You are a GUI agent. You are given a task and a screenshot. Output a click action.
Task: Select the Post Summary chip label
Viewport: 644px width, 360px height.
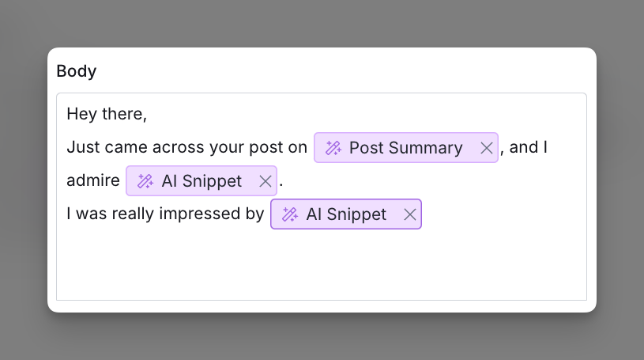coord(406,148)
